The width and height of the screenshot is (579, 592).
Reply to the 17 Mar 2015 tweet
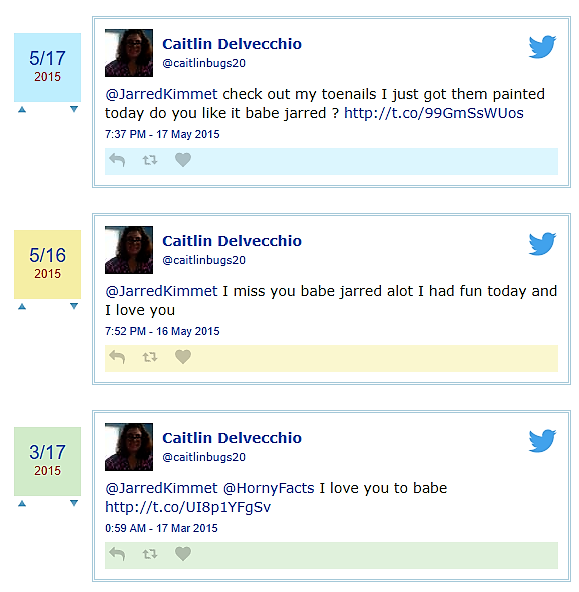point(117,554)
